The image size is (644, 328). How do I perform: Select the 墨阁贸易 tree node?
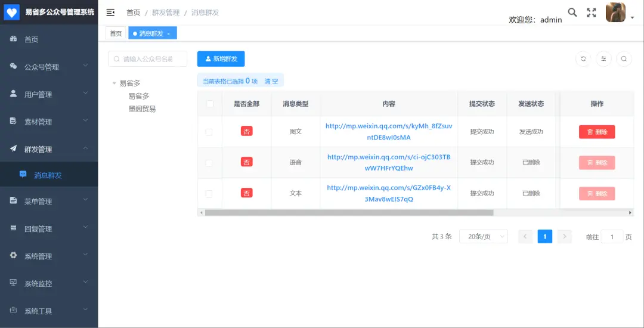click(142, 109)
